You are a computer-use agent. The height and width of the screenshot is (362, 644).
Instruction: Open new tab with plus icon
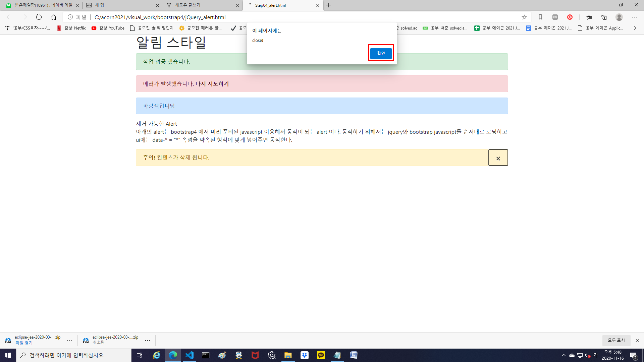click(x=329, y=5)
